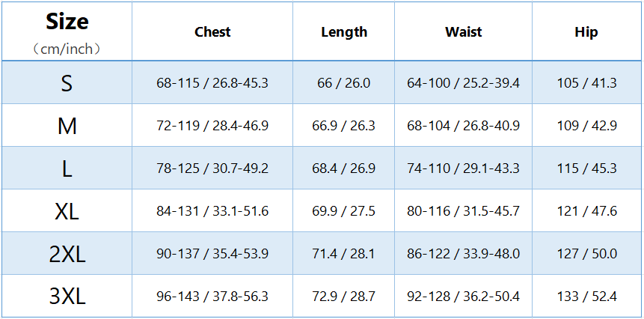
Task: Click the cm/inch unit label
Action: (x=67, y=49)
